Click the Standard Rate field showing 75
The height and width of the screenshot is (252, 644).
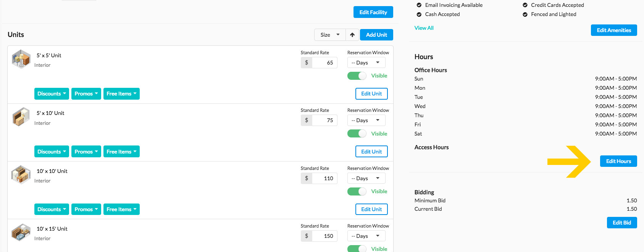(x=324, y=120)
